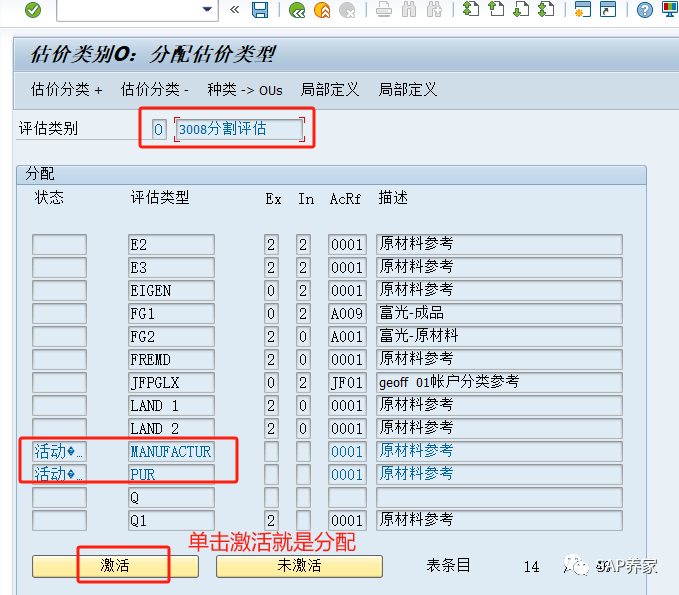Click the 3008分割评估 description field
679x595 pixels.
239,129
